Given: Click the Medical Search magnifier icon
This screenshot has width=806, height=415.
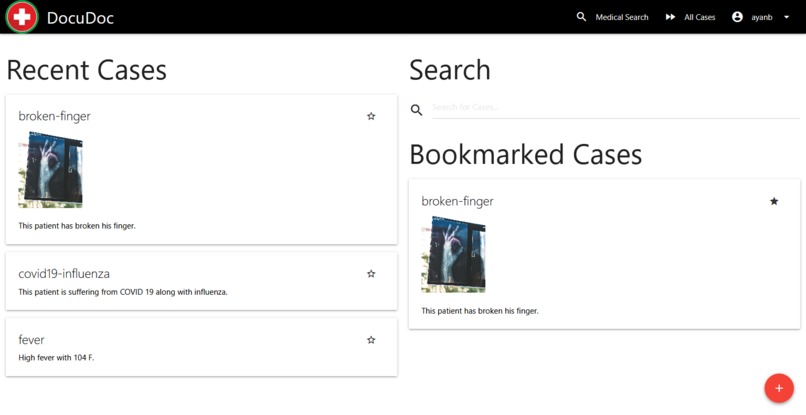Looking at the screenshot, I should (581, 17).
